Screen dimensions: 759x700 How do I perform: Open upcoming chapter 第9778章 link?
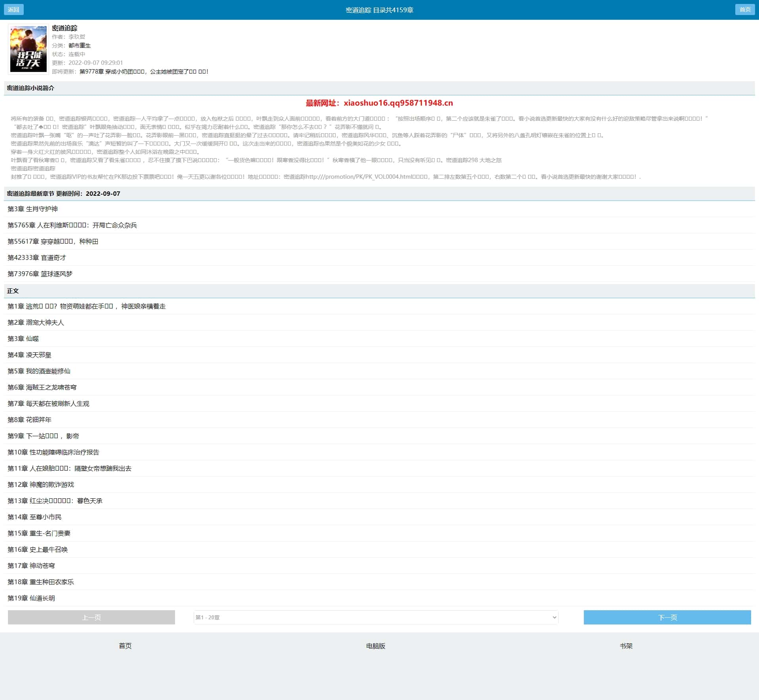tap(144, 72)
